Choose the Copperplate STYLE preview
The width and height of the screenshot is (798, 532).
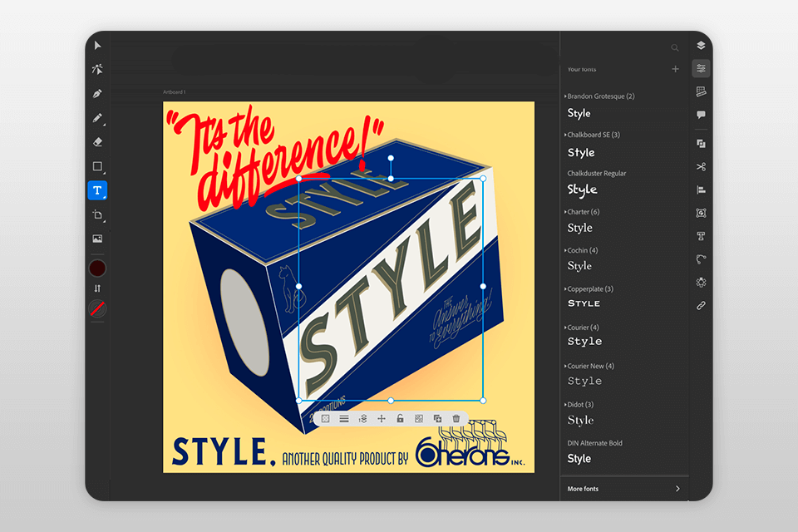tap(584, 303)
